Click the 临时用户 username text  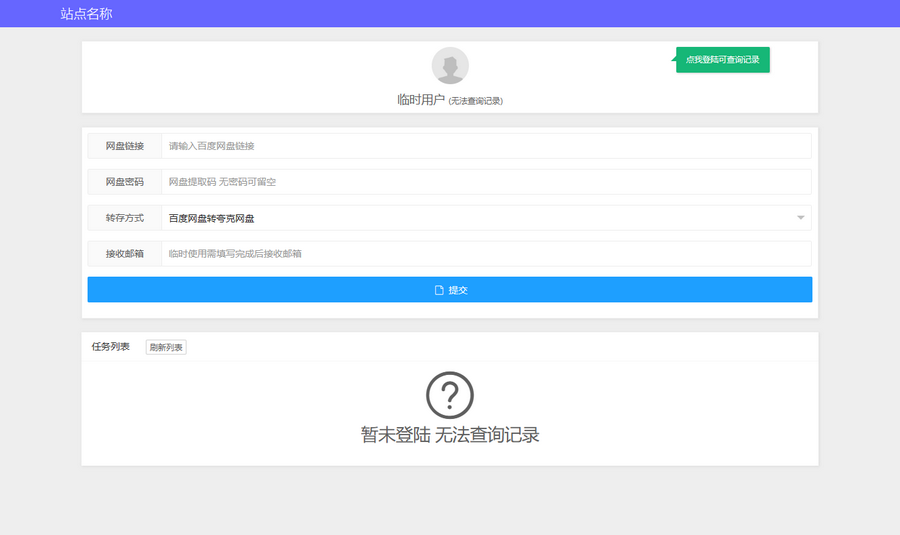pyautogui.click(x=420, y=100)
